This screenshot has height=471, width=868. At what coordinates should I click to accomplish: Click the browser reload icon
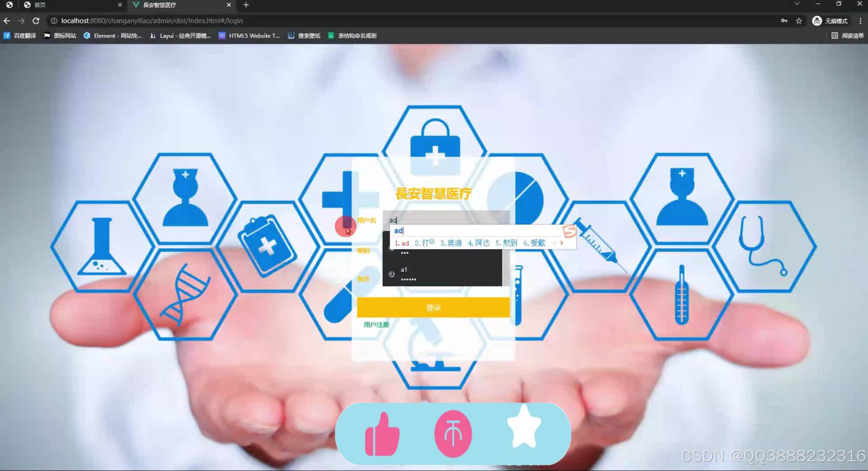tap(36, 21)
